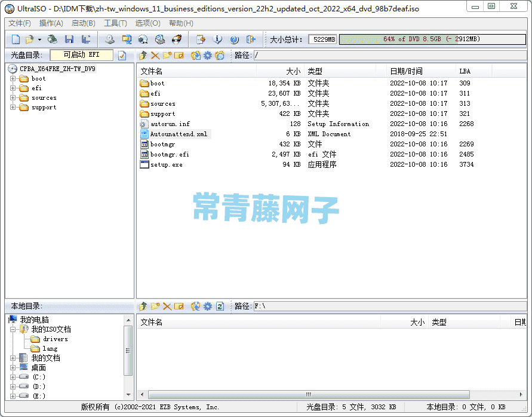Viewport: 532px width, 417px height.
Task: Select the Autounattend.xml file row
Action: coord(179,134)
